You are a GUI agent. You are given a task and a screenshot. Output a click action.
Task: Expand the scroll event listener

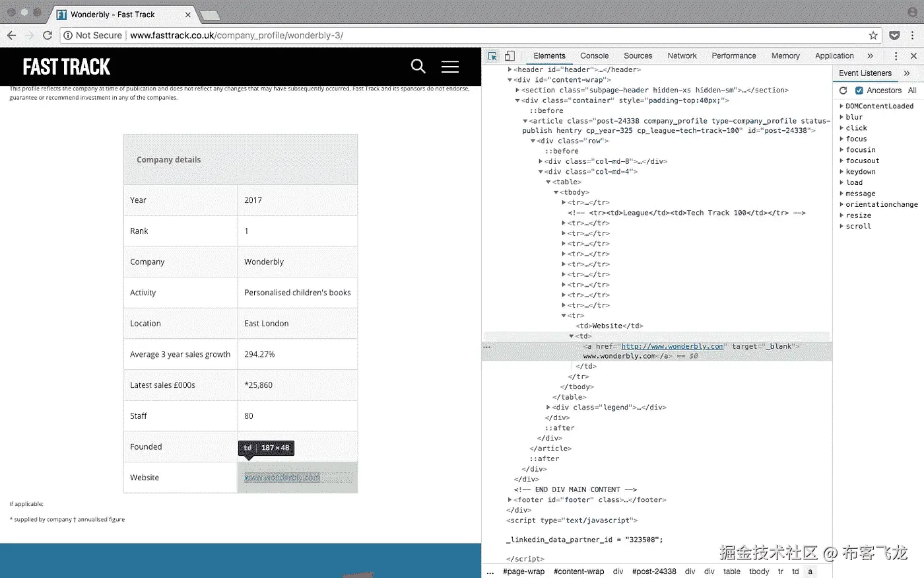tap(841, 227)
